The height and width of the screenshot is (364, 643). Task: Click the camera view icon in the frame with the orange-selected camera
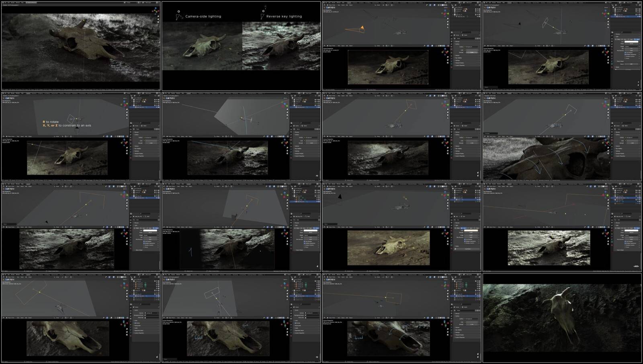pyautogui.click(x=448, y=24)
